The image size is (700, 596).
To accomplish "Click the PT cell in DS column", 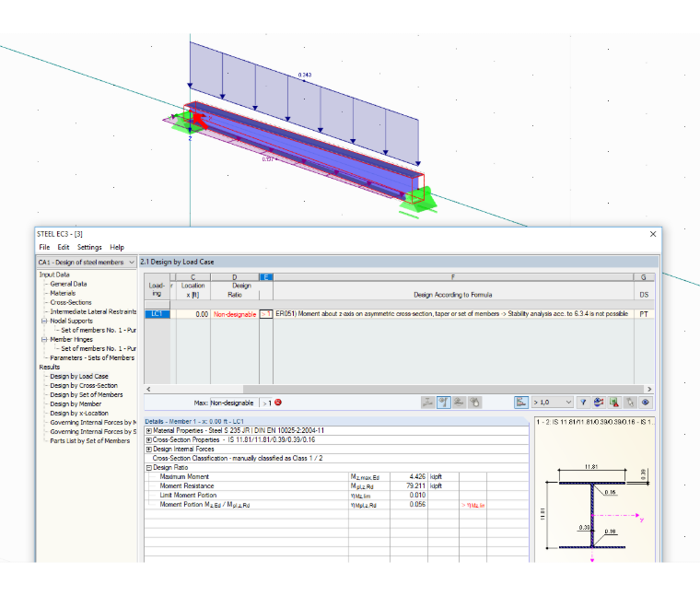I will tap(644, 314).
